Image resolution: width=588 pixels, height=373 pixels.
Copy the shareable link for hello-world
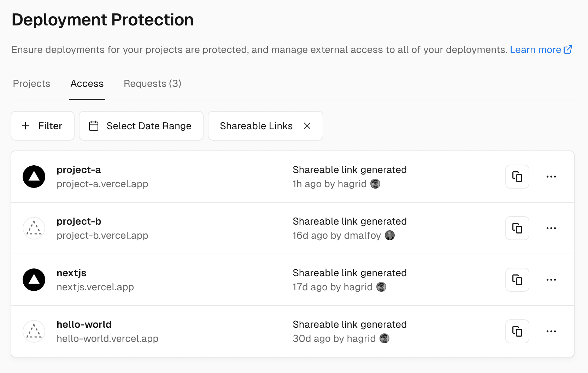[517, 331]
